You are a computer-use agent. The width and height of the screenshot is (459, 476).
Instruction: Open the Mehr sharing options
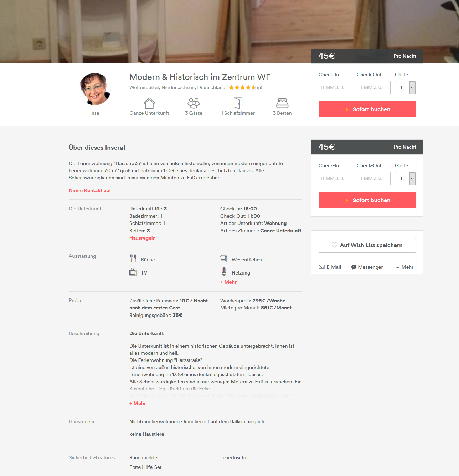[404, 267]
